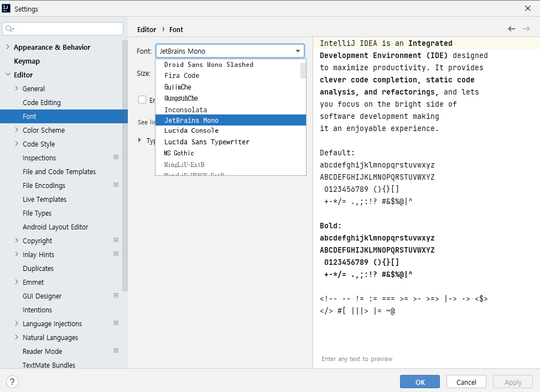Expand the Copyright node
This screenshot has width=540, height=392.
click(17, 240)
